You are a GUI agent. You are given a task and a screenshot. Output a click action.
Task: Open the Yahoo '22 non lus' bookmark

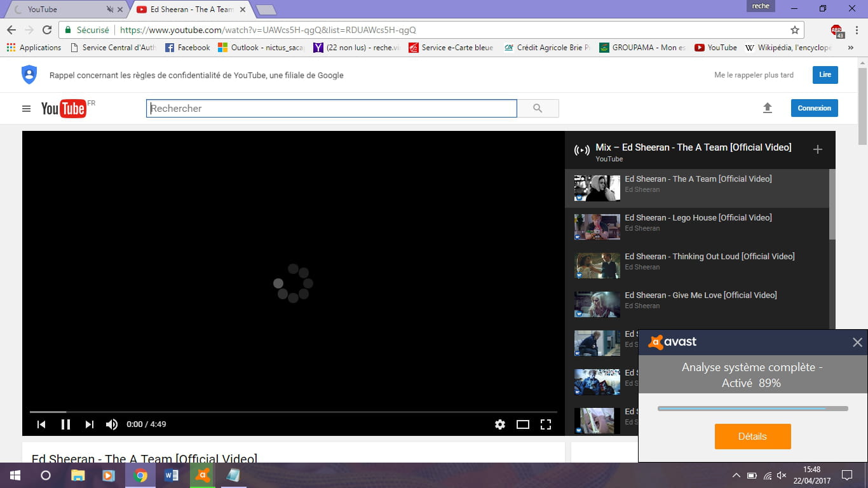(357, 48)
